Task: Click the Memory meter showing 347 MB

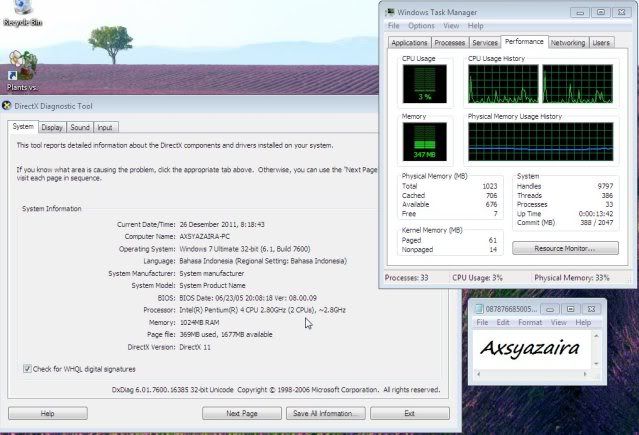Action: [425, 141]
